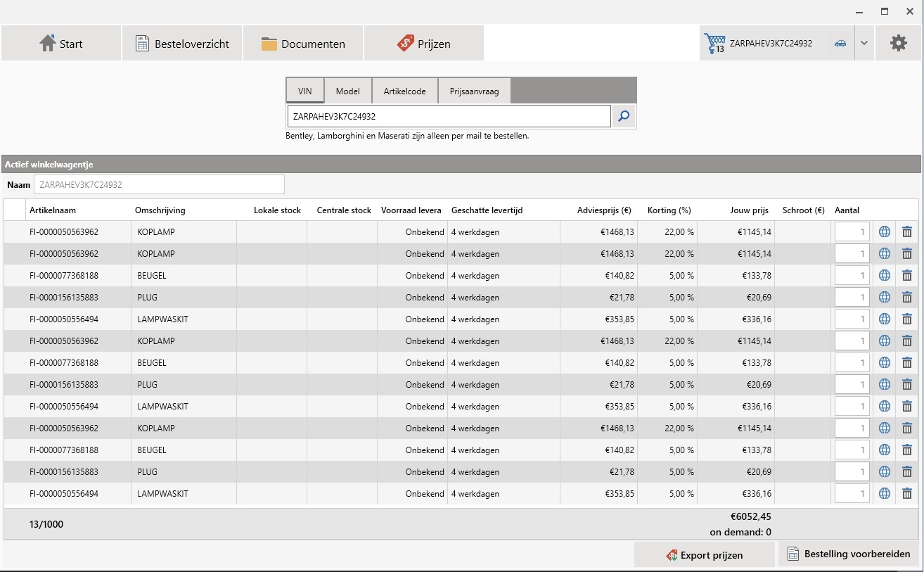Open settings via the gear icon
The image size is (924, 572).
(898, 44)
